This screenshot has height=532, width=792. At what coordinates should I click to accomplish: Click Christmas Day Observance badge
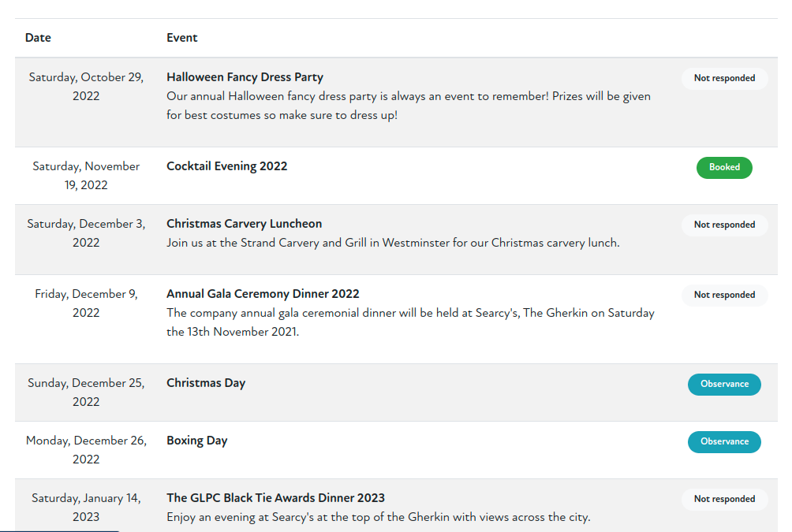pyautogui.click(x=724, y=384)
